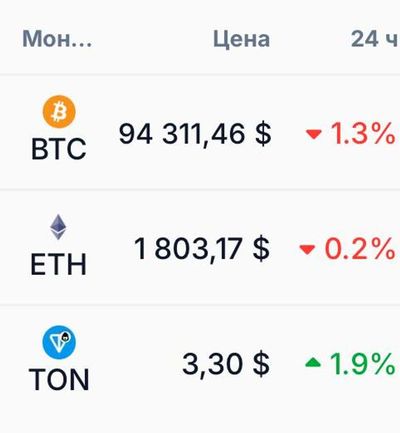Click the 0.2% Ethereum change value
The width and height of the screenshot is (400, 433).
360,249
